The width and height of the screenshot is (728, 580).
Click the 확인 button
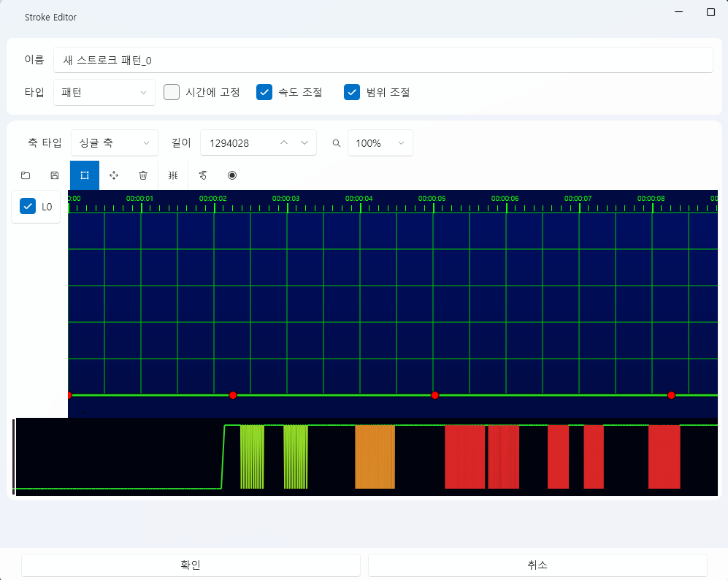191,565
